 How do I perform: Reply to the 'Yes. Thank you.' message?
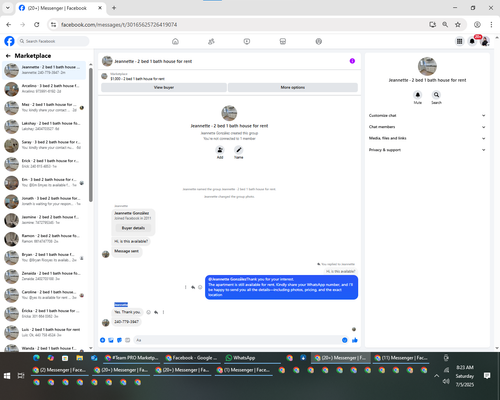coord(156,312)
